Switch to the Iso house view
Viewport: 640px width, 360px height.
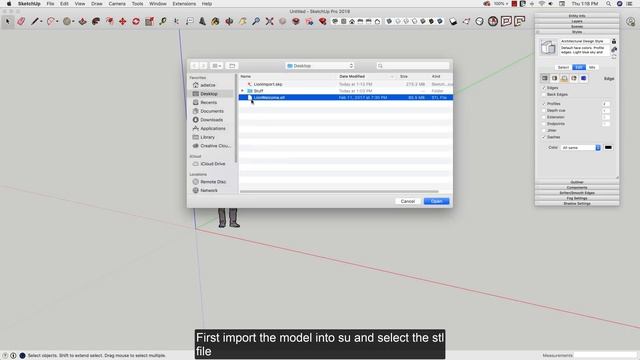point(335,21)
